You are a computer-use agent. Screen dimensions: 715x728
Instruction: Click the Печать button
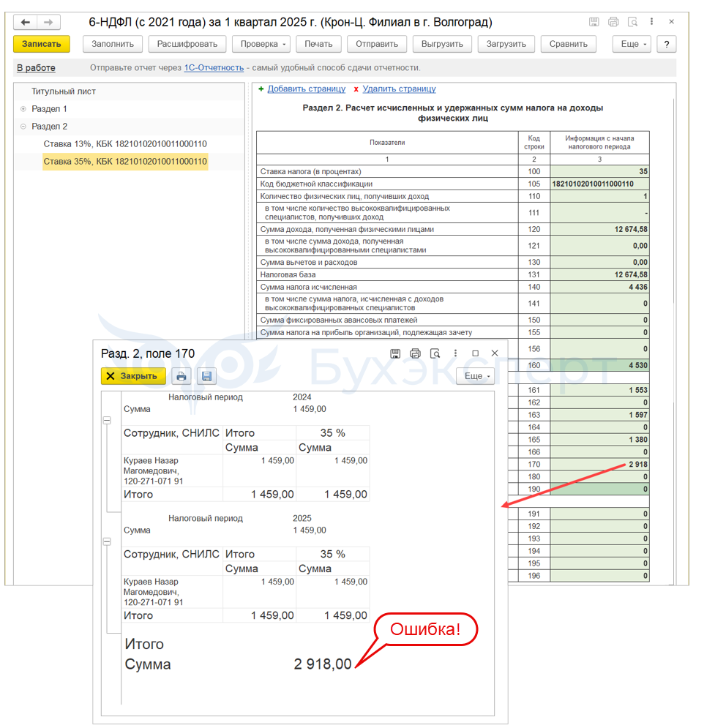coord(318,44)
